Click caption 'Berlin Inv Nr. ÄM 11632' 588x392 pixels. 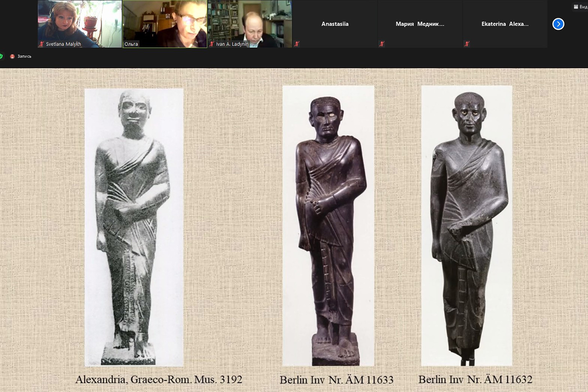[x=475, y=380]
